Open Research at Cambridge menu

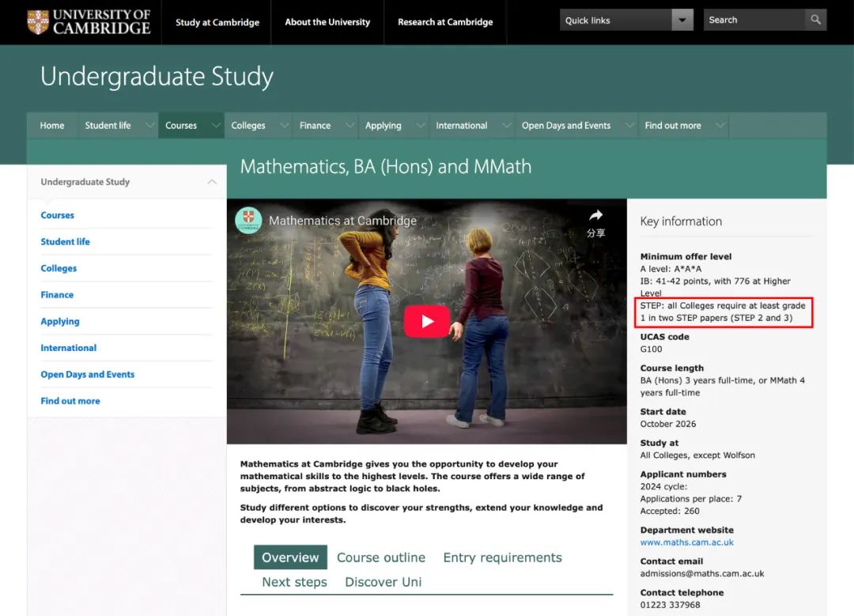click(x=445, y=22)
